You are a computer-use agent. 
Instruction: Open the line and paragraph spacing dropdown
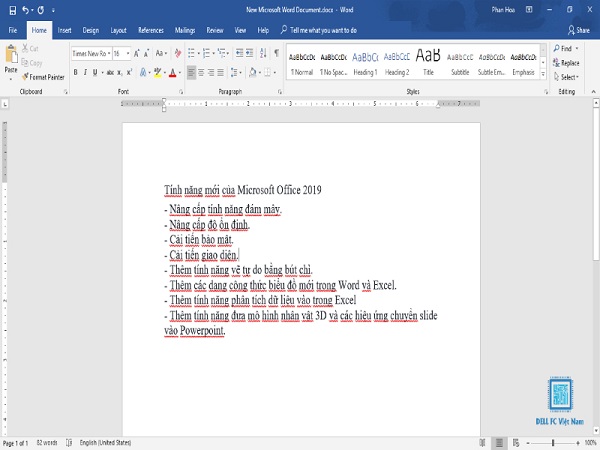[x=236, y=72]
